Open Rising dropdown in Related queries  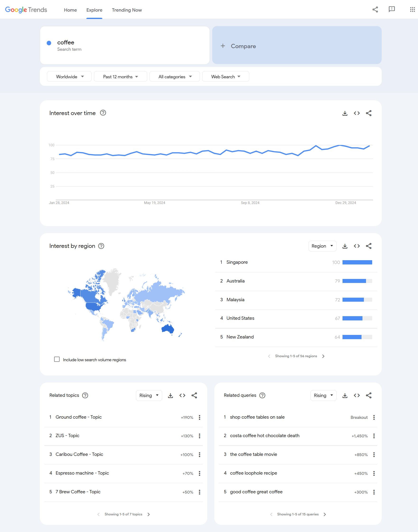point(323,395)
